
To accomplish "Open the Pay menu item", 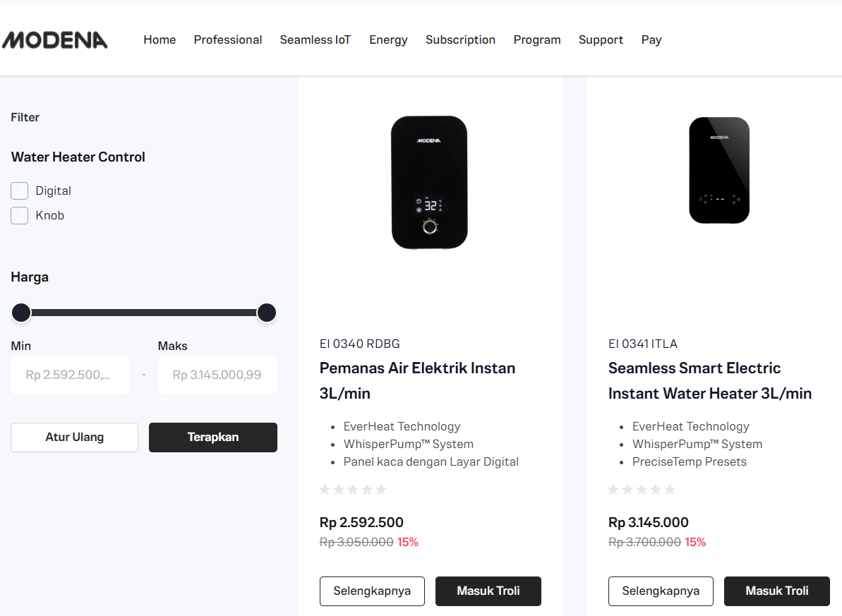I will 651,40.
